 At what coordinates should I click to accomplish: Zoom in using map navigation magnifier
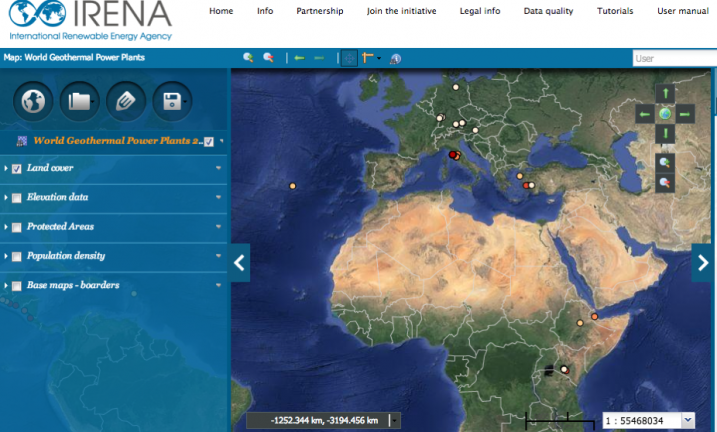pos(665,162)
